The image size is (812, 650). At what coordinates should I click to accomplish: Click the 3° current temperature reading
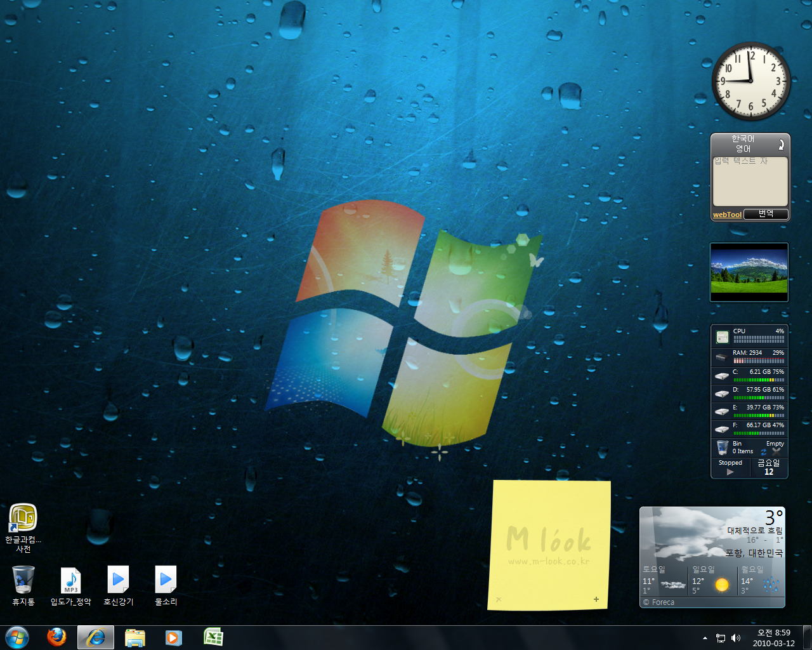(774, 517)
